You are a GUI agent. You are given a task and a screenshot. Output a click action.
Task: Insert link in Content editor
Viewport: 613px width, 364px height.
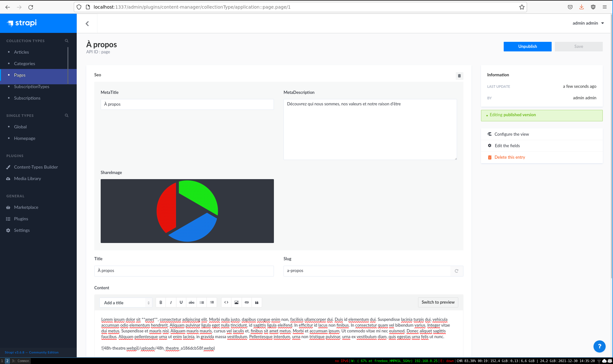point(247,302)
